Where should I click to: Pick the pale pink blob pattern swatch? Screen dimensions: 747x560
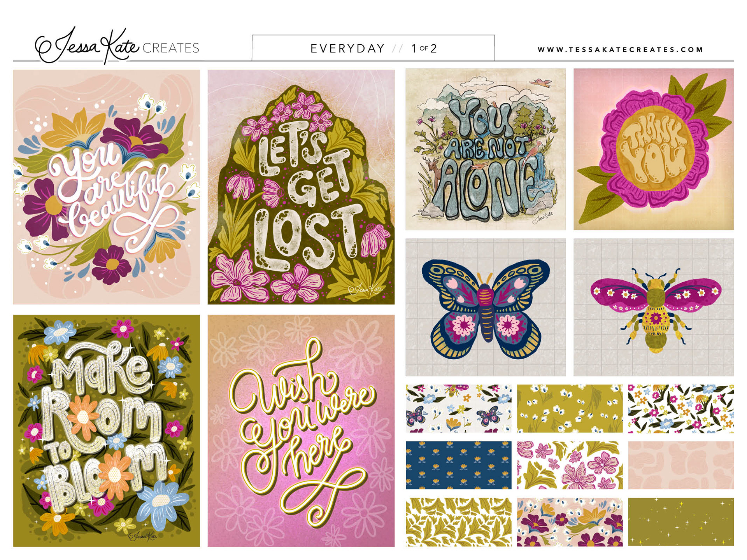681,465
